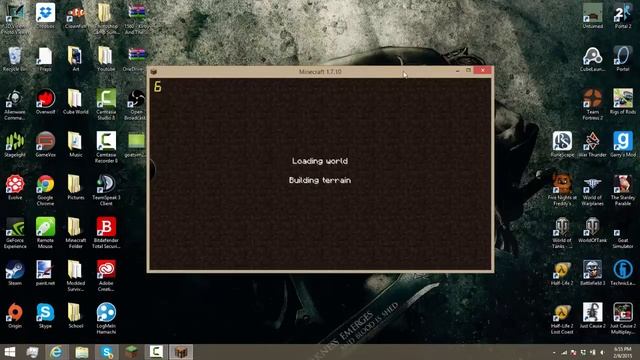Viewport: 640px width, 360px height.
Task: Open the Minecraft grass block taskbar icon
Action: [x=131, y=352]
